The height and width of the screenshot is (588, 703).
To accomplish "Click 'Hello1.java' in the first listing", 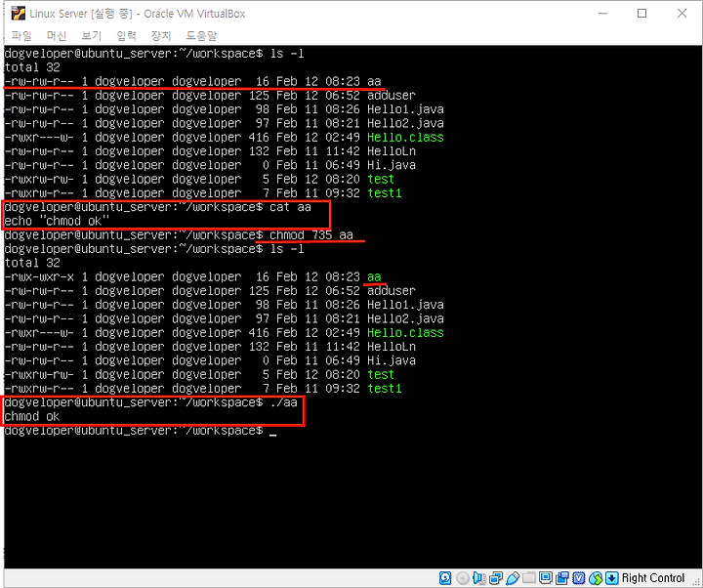I will click(x=405, y=109).
